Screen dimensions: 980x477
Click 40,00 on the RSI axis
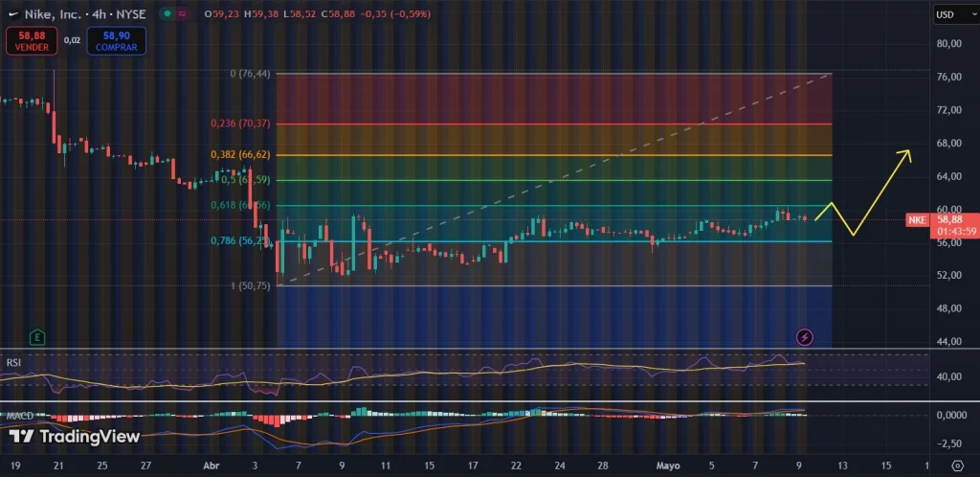point(949,376)
